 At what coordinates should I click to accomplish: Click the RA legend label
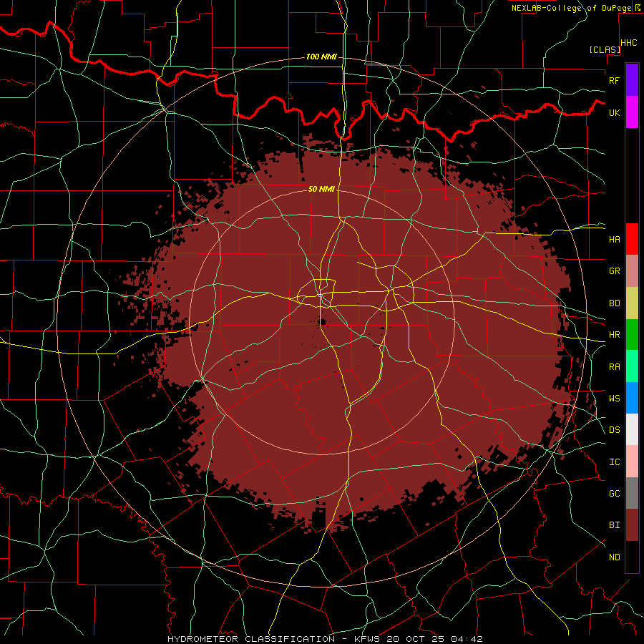[614, 367]
